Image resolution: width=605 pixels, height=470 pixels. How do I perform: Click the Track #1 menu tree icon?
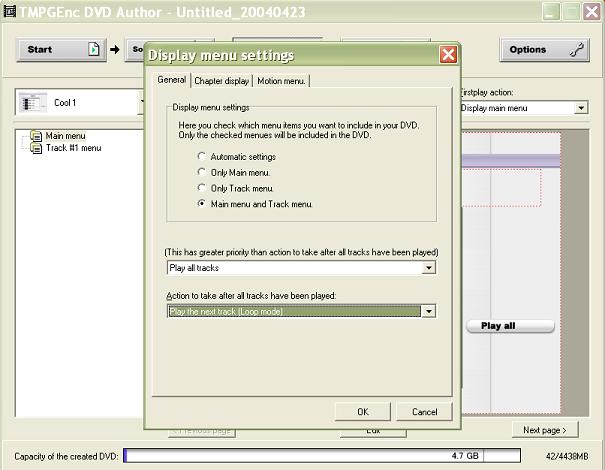click(36, 148)
